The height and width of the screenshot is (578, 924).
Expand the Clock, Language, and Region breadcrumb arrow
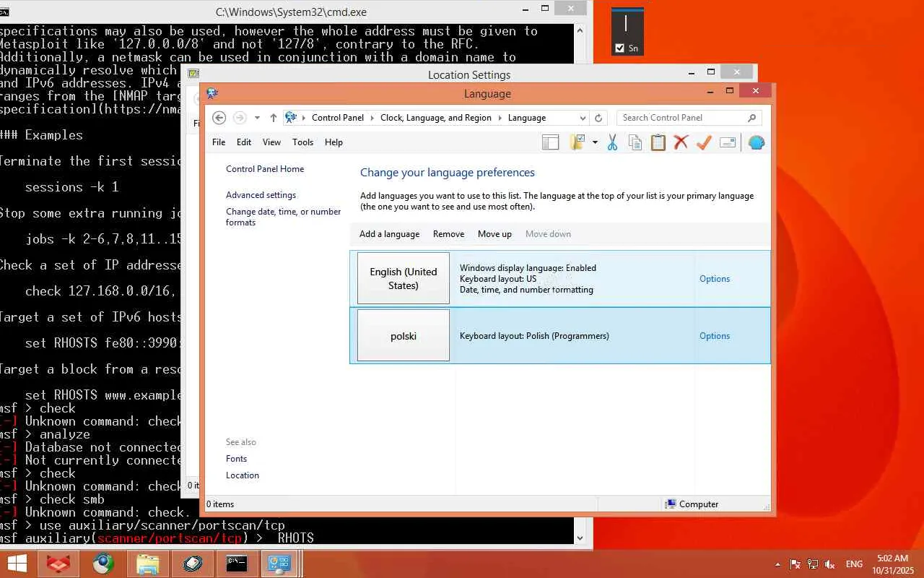(x=500, y=118)
